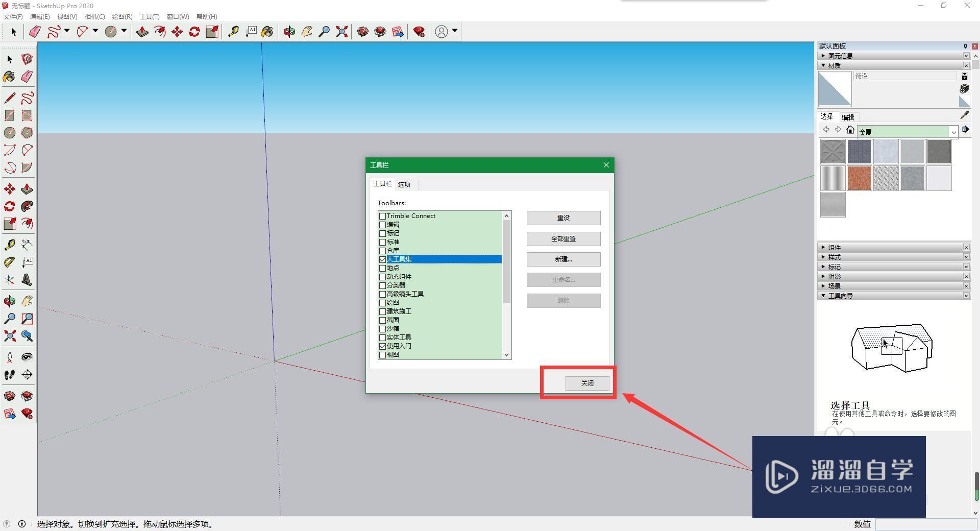The image size is (980, 531).
Task: Pick the Push/Pull tool in top toolbar
Action: [142, 32]
